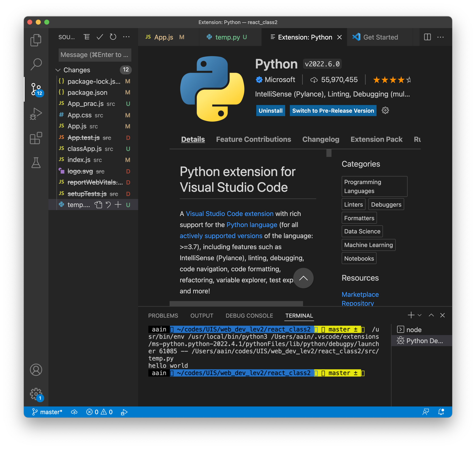Open the Extensions view in activity bar
The height and width of the screenshot is (449, 476).
[x=36, y=138]
